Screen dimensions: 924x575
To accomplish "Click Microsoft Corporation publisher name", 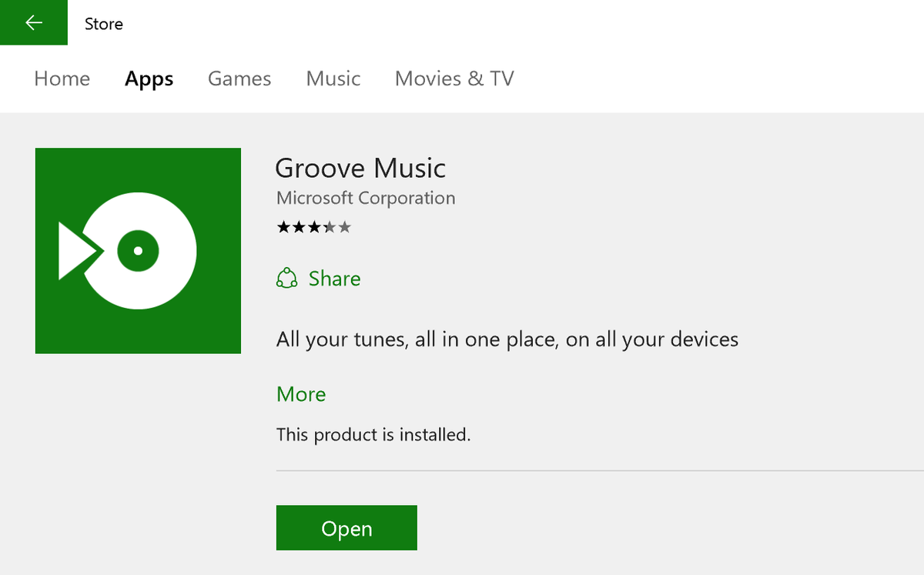I will coord(365,198).
